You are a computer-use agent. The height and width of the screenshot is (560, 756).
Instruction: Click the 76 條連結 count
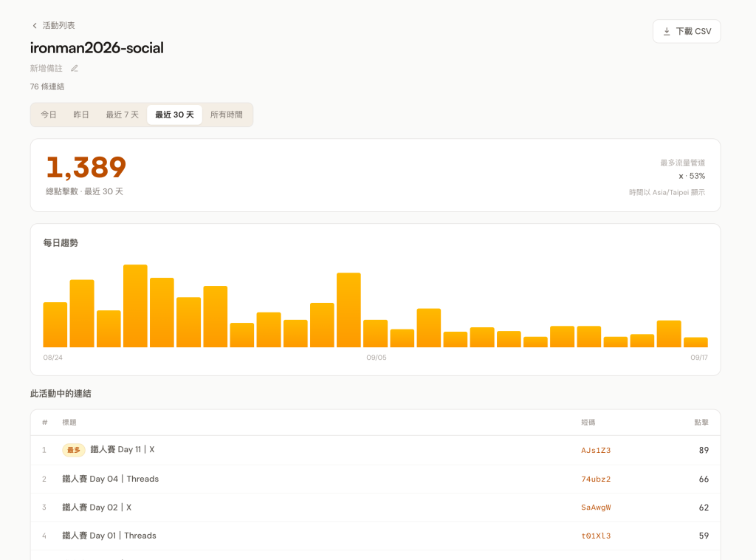coord(47,87)
